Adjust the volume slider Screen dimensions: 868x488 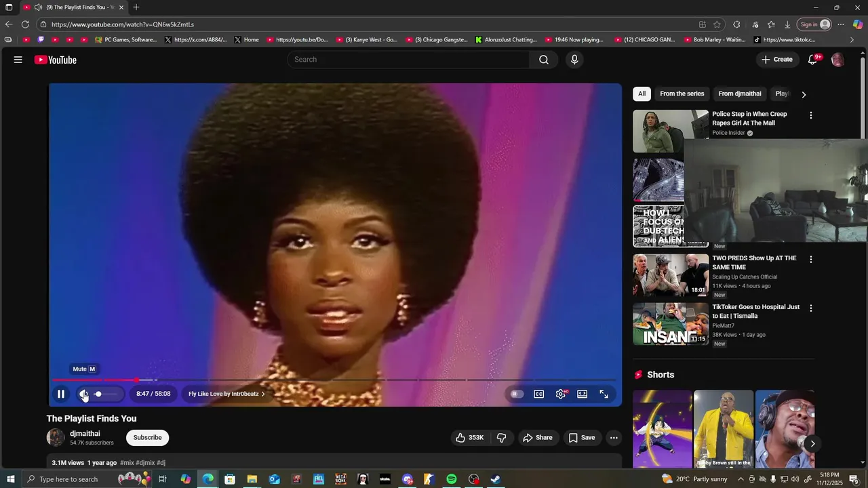(x=107, y=394)
